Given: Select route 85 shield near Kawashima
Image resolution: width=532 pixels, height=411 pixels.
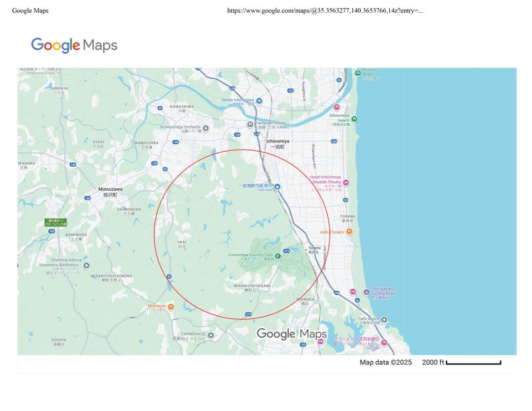Looking at the screenshot, I should point(160,108).
